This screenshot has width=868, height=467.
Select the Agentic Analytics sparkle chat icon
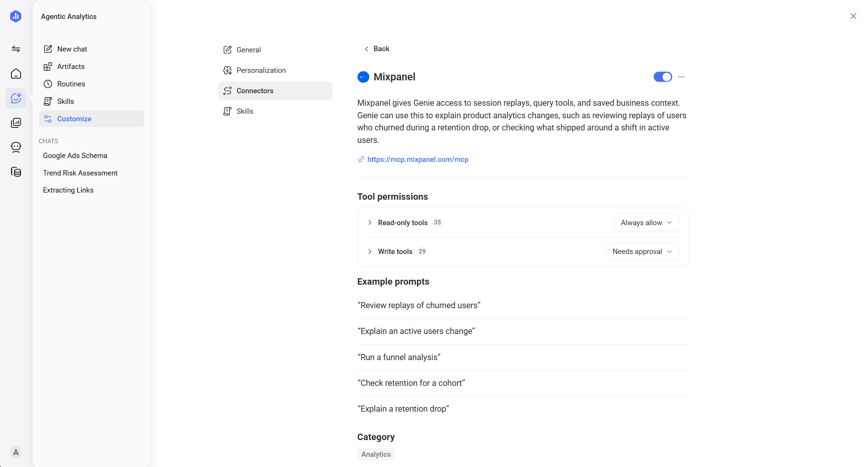tap(16, 98)
